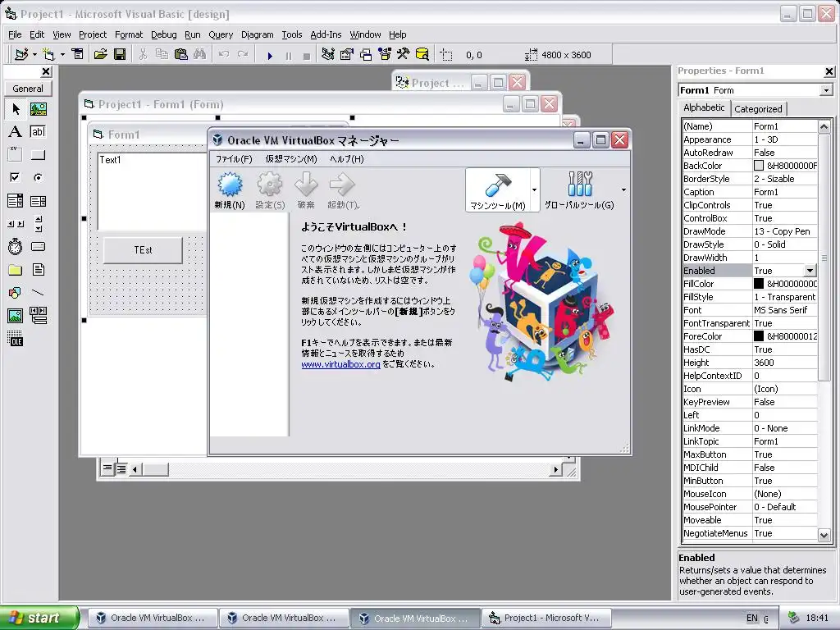Click the 新規(N) button in VirtualBox
This screenshot has width=840, height=630.
click(230, 190)
